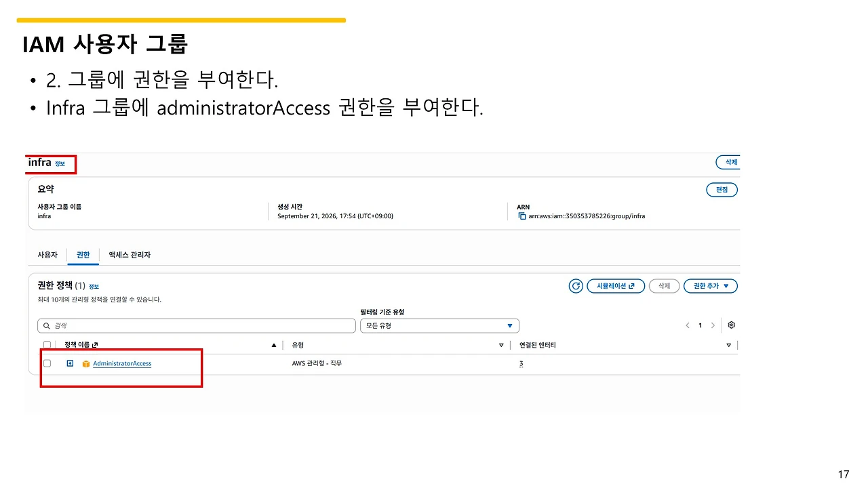Open the table settings gear icon
This screenshot has height=488, width=868.
tap(731, 325)
